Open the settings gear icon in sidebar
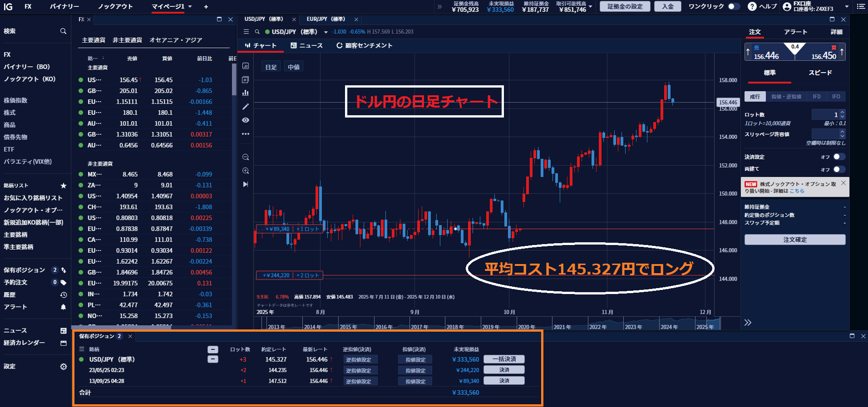The image size is (868, 407). (x=63, y=367)
